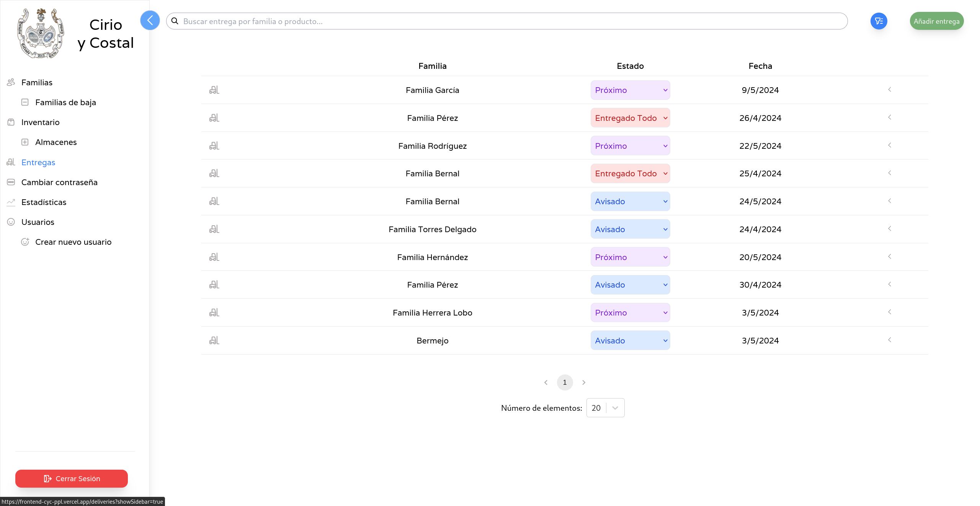
Task: Collapse sidebar with blue arrow button
Action: [x=150, y=20]
